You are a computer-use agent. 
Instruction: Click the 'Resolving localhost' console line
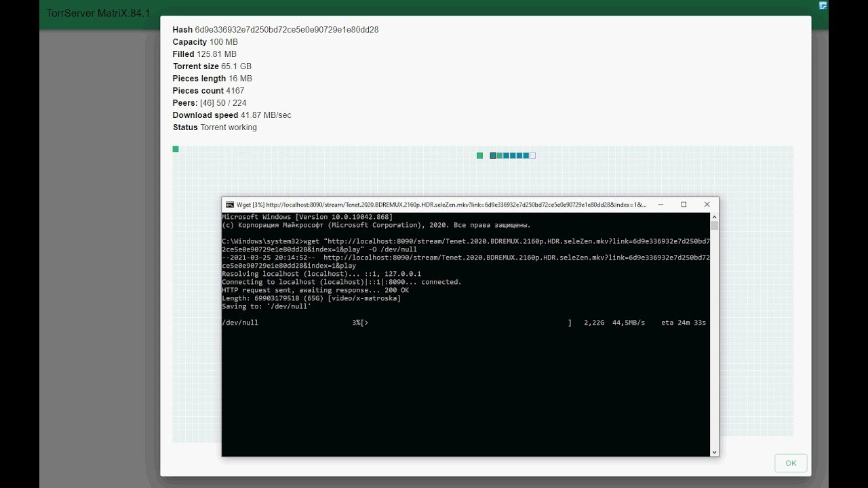point(321,274)
